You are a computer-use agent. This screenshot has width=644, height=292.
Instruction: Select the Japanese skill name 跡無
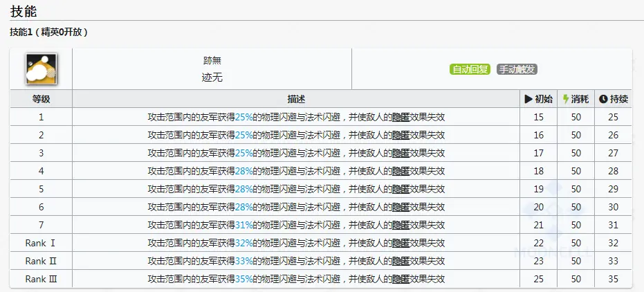212,61
